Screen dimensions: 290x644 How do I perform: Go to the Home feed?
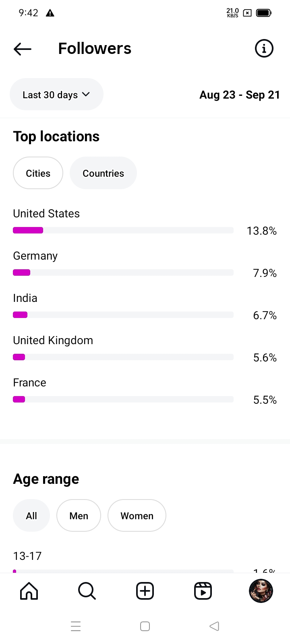point(29,591)
